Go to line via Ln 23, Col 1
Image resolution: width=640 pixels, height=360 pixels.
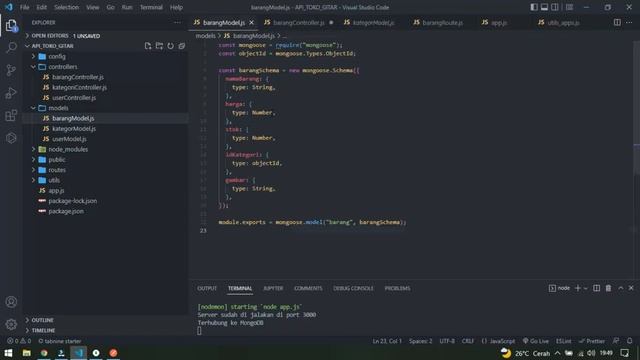pos(387,341)
